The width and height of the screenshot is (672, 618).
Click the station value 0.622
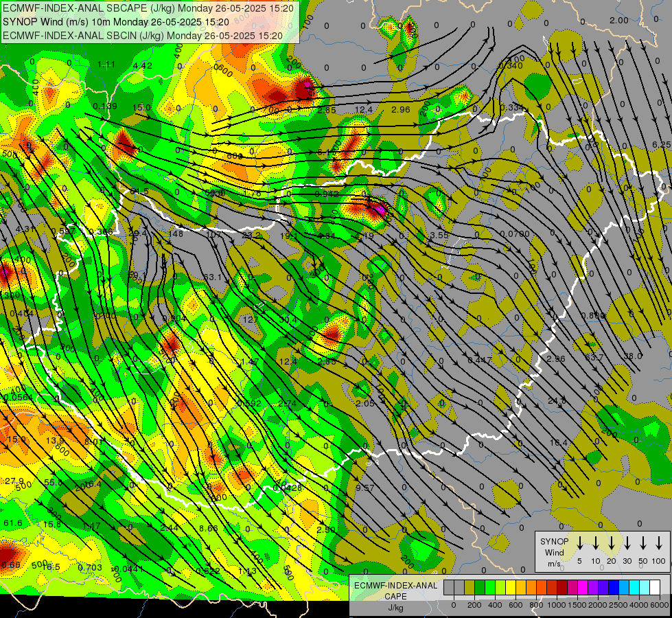[208, 571]
